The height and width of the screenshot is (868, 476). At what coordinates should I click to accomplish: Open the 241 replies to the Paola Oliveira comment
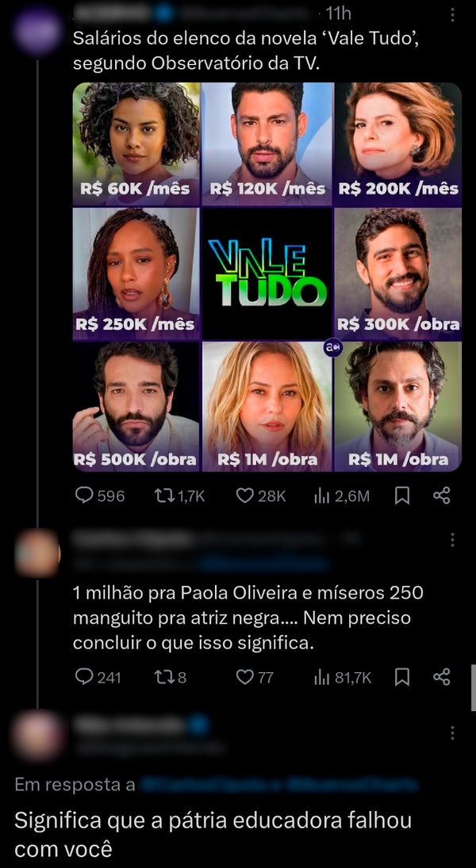pos(98,677)
